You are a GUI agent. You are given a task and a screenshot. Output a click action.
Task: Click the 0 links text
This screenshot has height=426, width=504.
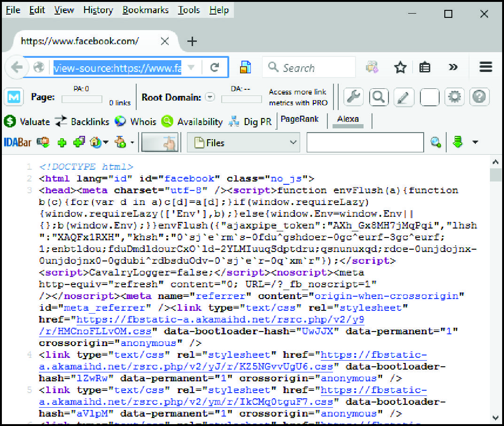[120, 103]
